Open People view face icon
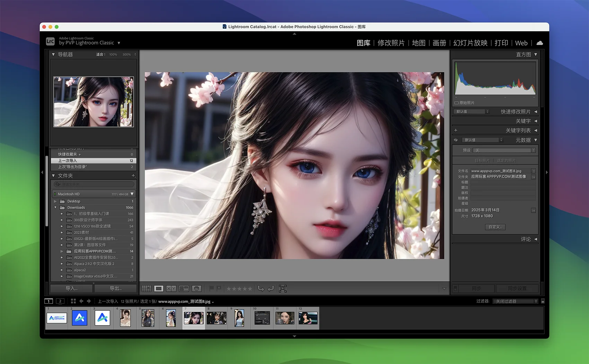The height and width of the screenshot is (364, 589). click(x=196, y=289)
